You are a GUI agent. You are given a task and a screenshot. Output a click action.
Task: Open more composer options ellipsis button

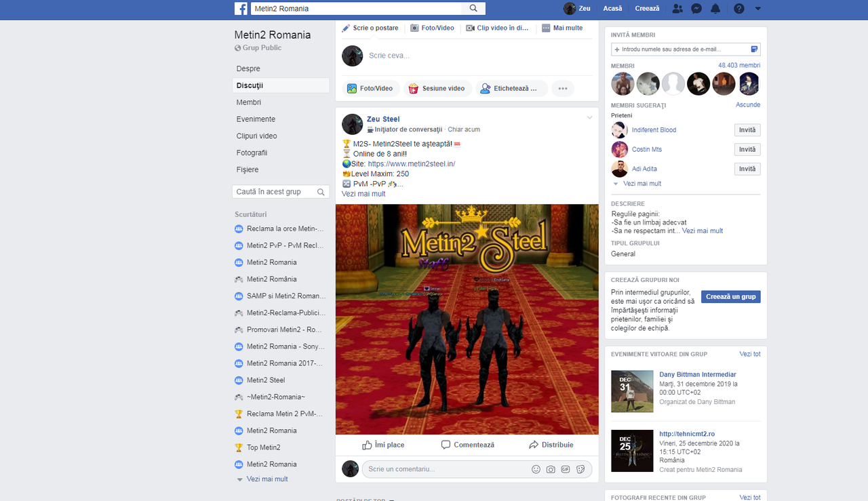(x=563, y=88)
